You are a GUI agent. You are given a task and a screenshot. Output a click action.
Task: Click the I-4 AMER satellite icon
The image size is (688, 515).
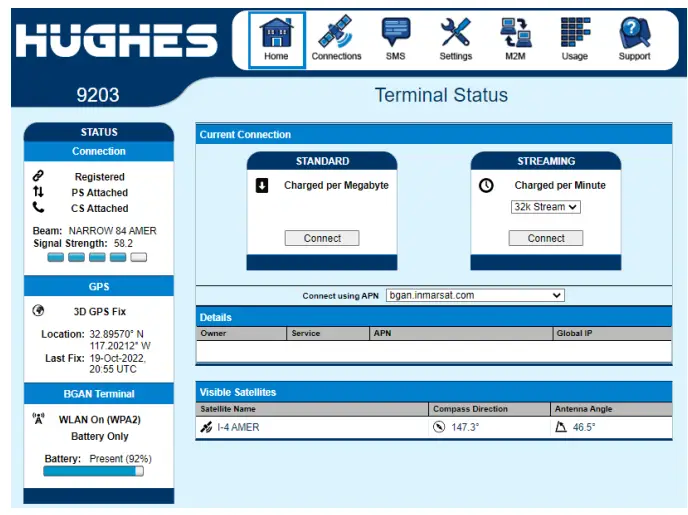coord(206,427)
